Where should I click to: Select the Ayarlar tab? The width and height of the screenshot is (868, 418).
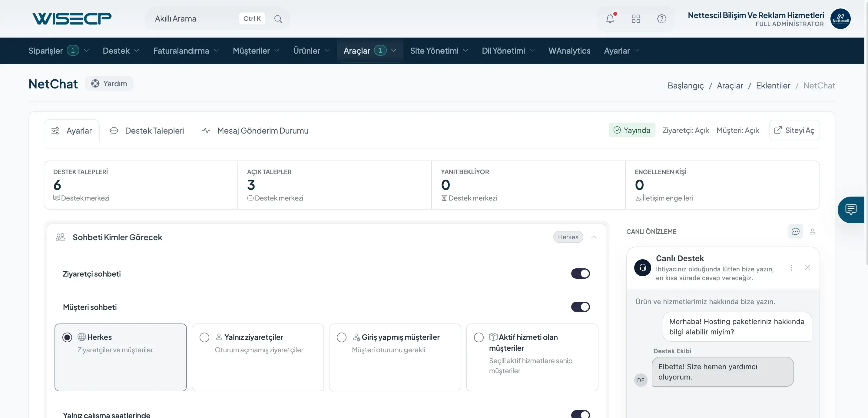coord(71,131)
